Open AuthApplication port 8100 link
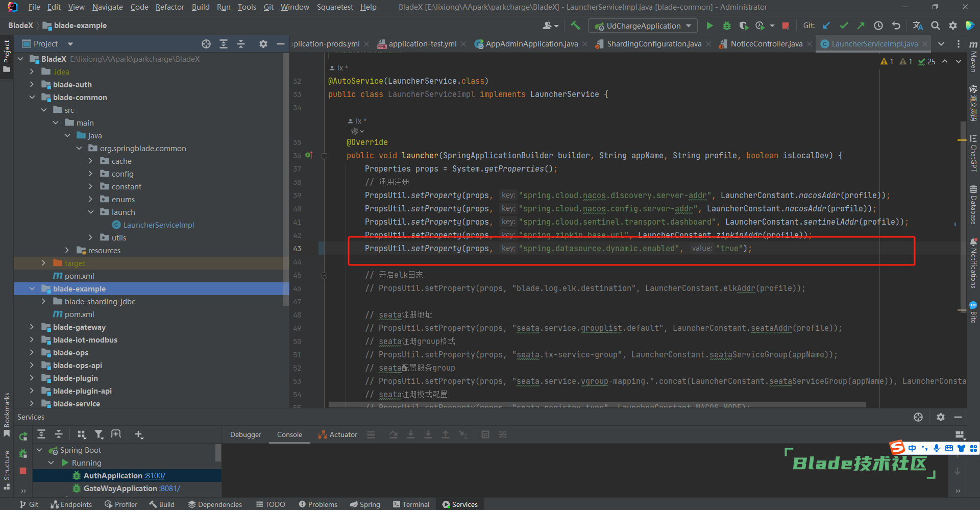 click(155, 475)
